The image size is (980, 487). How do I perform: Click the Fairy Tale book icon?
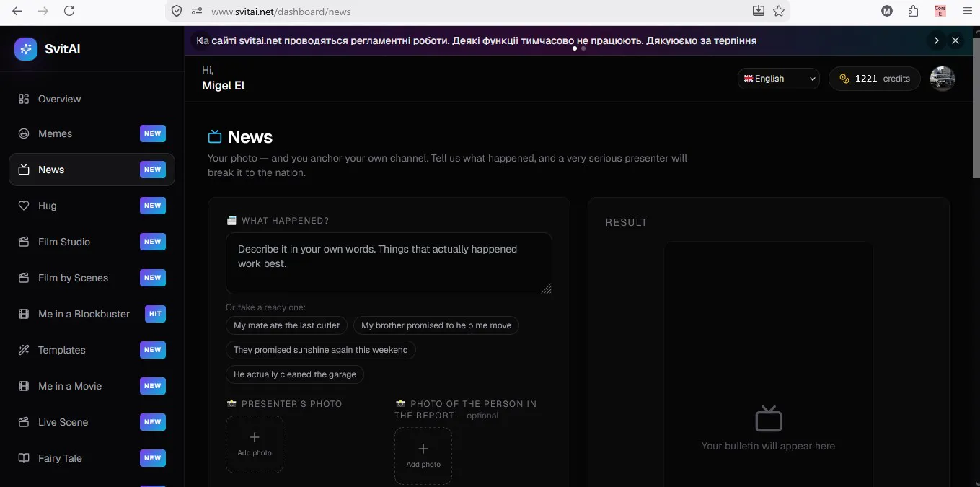(x=24, y=458)
